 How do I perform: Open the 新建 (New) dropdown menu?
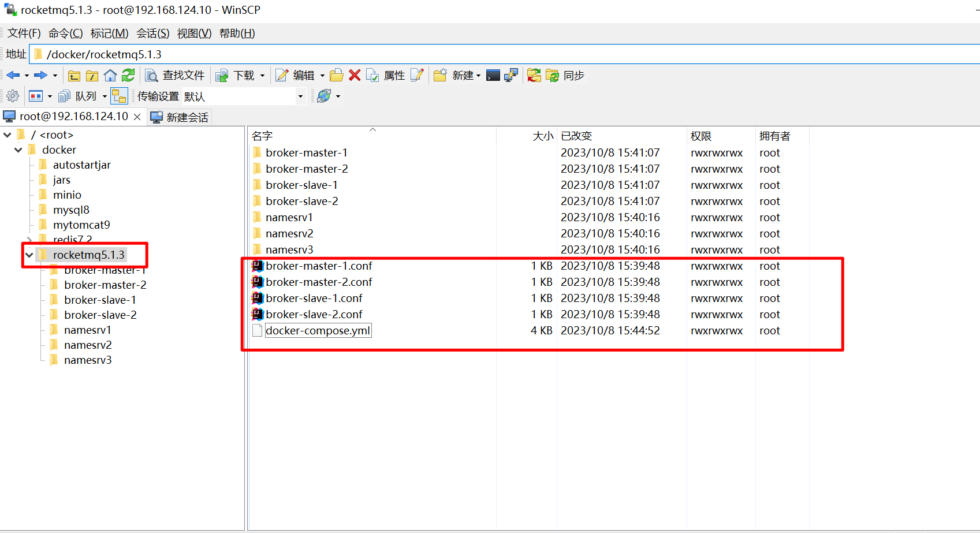(x=465, y=75)
